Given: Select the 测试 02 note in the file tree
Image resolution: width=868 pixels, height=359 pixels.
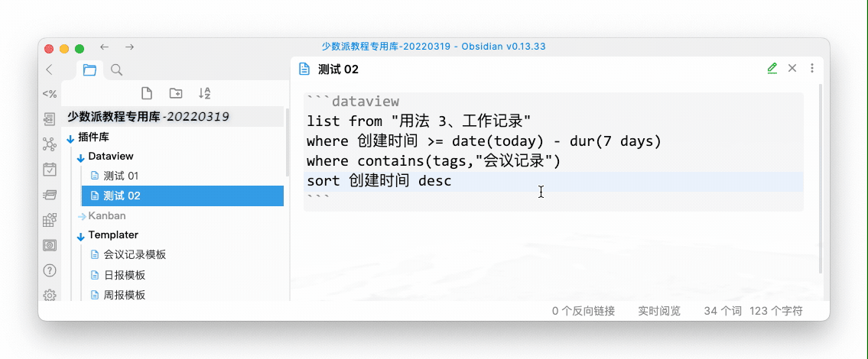Looking at the screenshot, I should [x=182, y=196].
